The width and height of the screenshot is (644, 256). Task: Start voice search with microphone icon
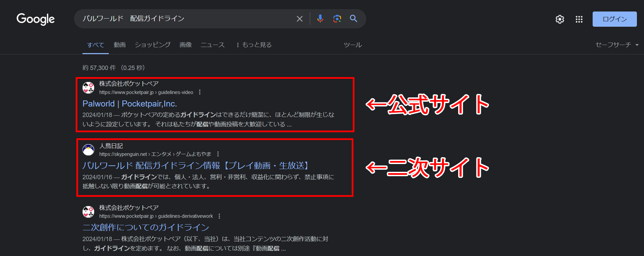point(320,19)
